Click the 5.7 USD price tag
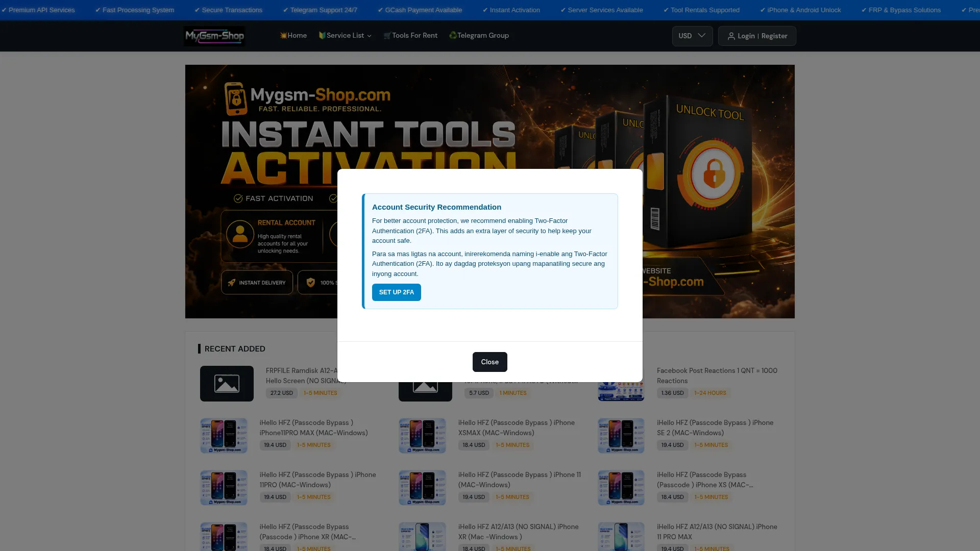Screen dimensions: 980x551 [x=479, y=393]
